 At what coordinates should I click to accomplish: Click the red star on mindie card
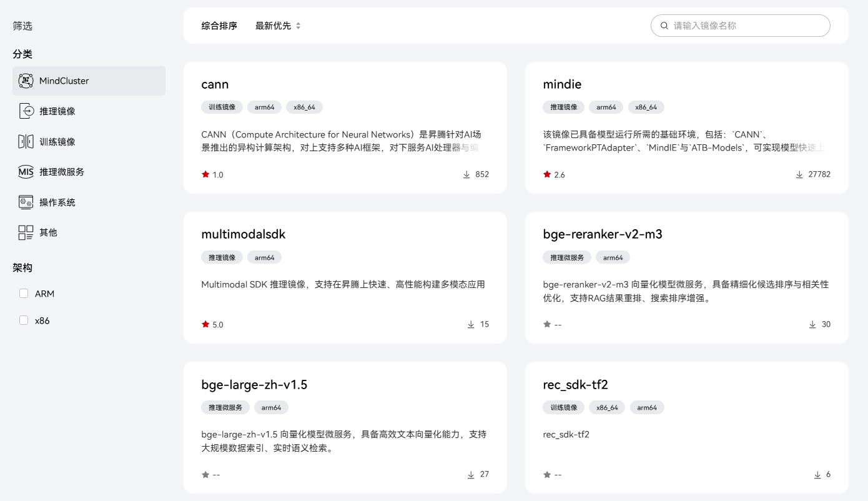click(x=547, y=174)
